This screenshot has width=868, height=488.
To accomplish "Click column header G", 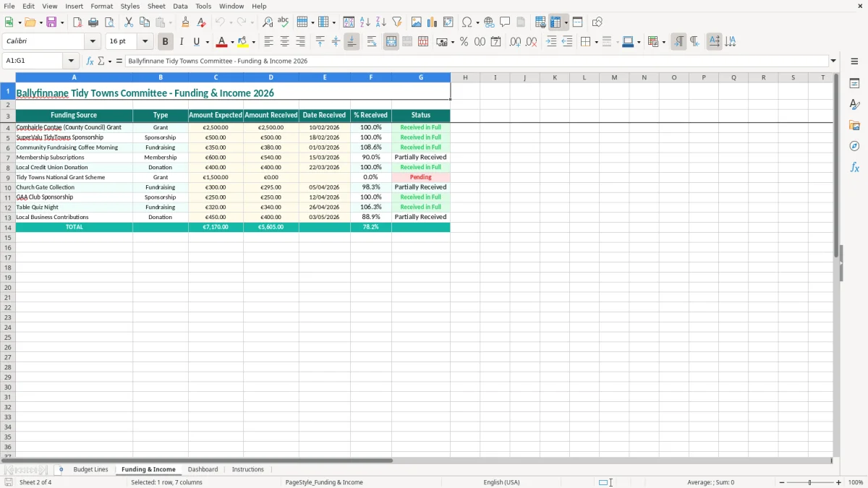I will (421, 77).
